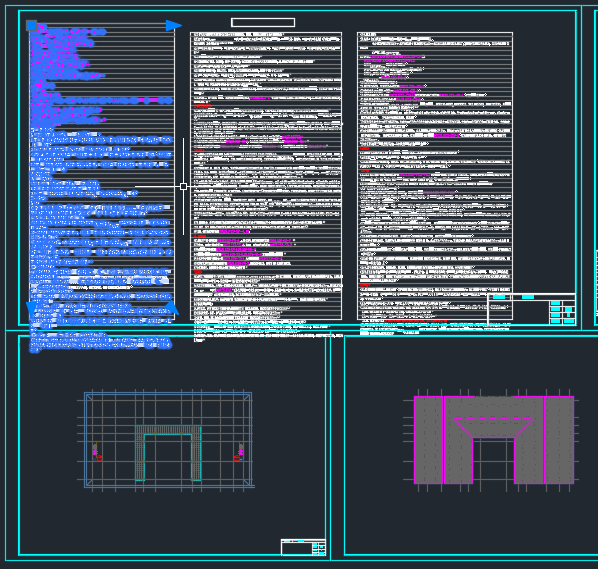Image resolution: width=598 pixels, height=569 pixels.
Task: Click the downward triangle column height grip
Action: pos(31,309)
